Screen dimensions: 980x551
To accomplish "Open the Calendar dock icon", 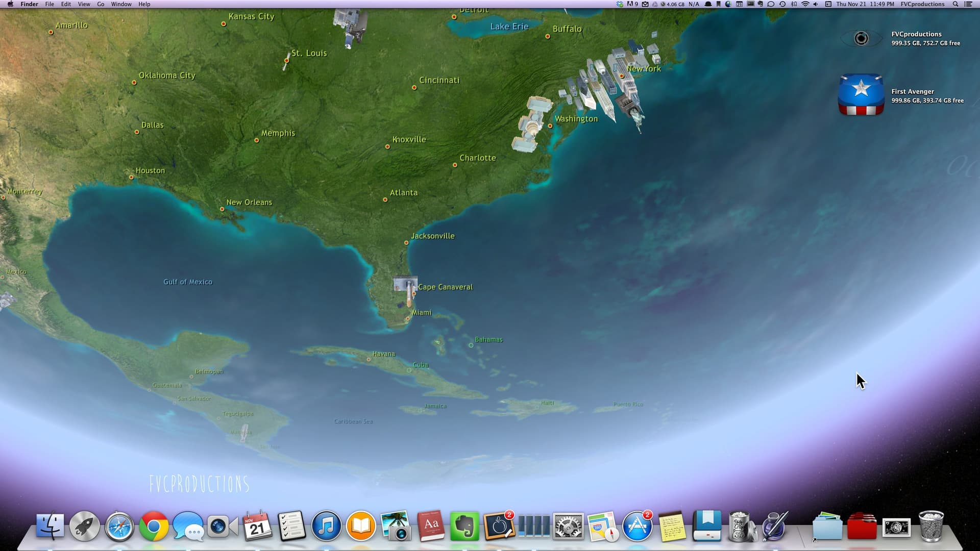I will [x=257, y=526].
